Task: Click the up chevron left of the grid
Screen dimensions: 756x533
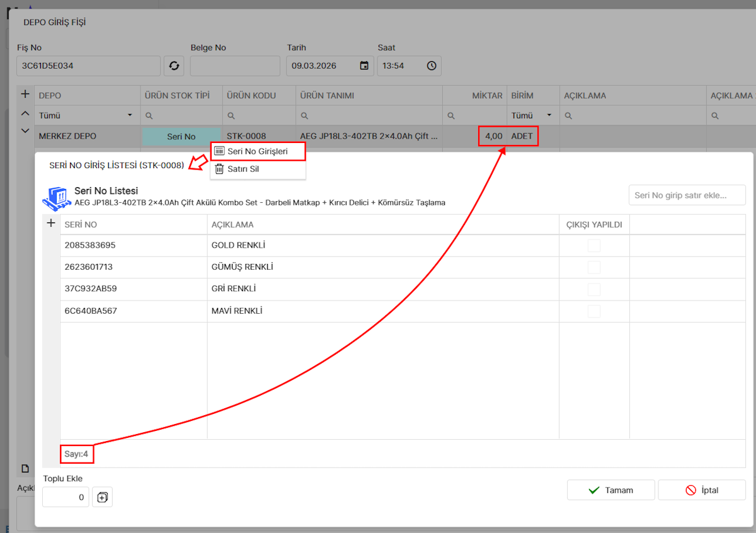Action: click(25, 113)
